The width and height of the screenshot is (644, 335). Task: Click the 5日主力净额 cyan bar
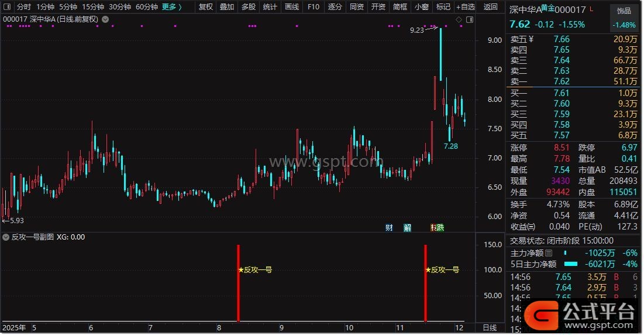571,264
